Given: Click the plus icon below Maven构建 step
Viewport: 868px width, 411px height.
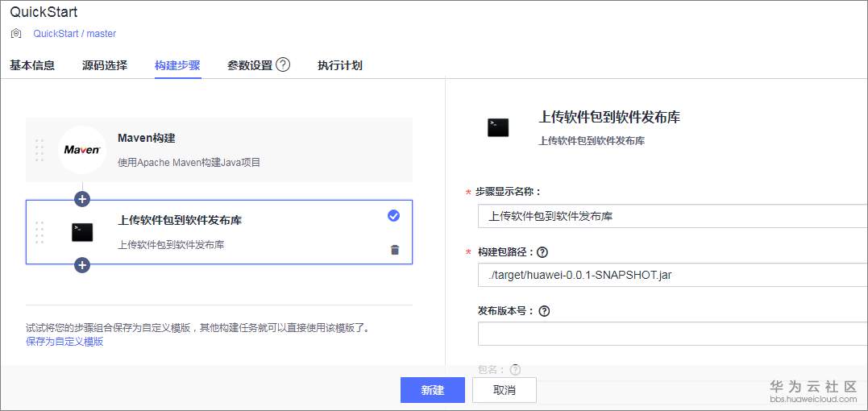Looking at the screenshot, I should click(x=82, y=199).
